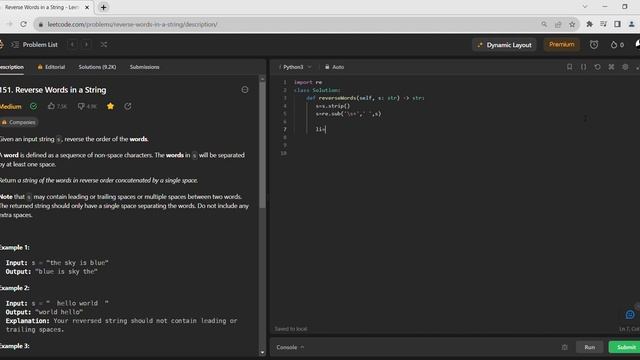
Task: Open the Python3 language dropdown
Action: 296,67
